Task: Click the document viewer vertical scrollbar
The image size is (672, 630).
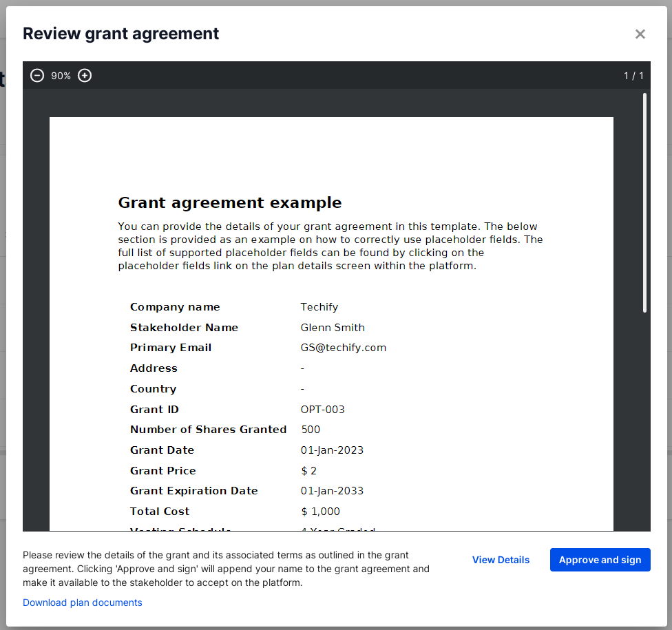Action: coord(645,203)
